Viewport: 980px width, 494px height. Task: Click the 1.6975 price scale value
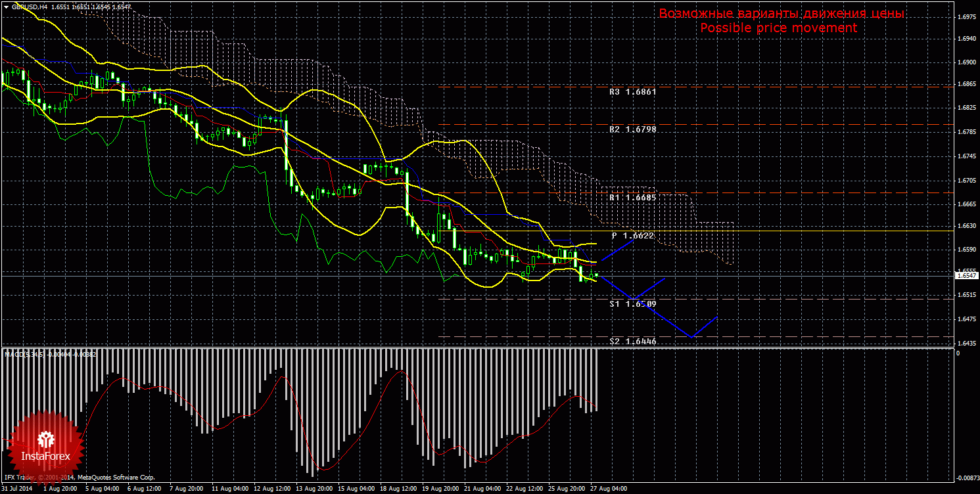point(966,17)
